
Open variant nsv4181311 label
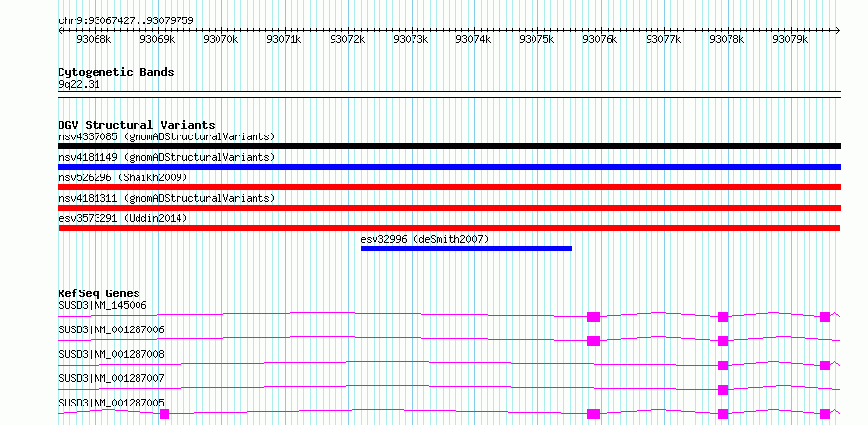[x=167, y=198]
